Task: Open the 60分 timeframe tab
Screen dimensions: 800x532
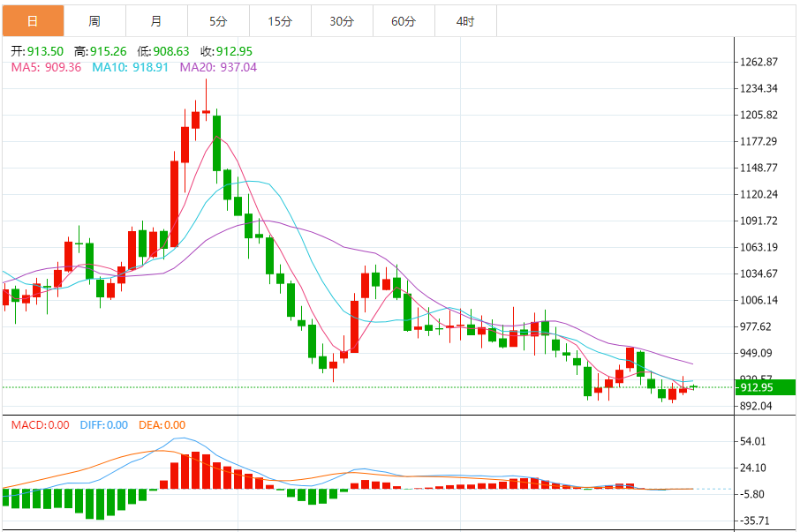Action: (x=404, y=21)
